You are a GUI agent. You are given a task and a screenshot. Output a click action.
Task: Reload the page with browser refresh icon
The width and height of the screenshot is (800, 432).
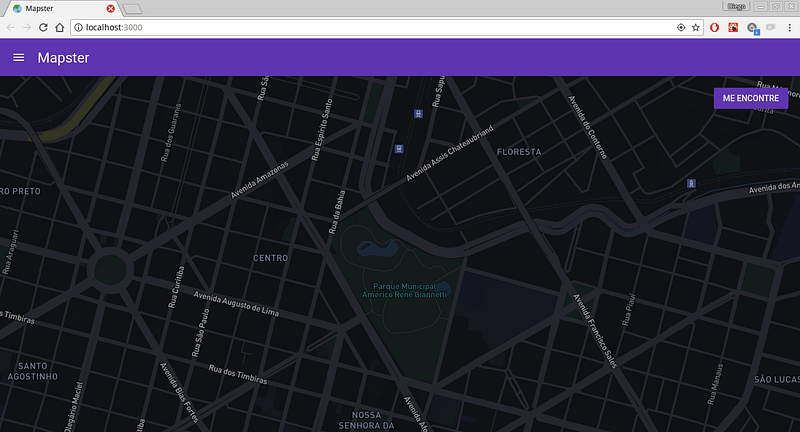click(x=43, y=28)
